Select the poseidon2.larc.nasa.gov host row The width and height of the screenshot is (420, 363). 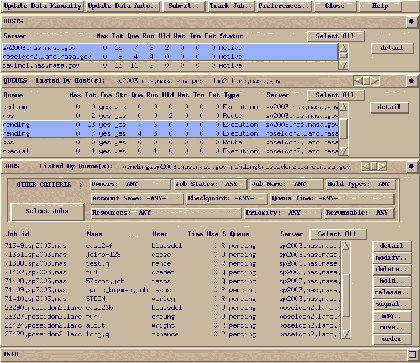(x=170, y=56)
